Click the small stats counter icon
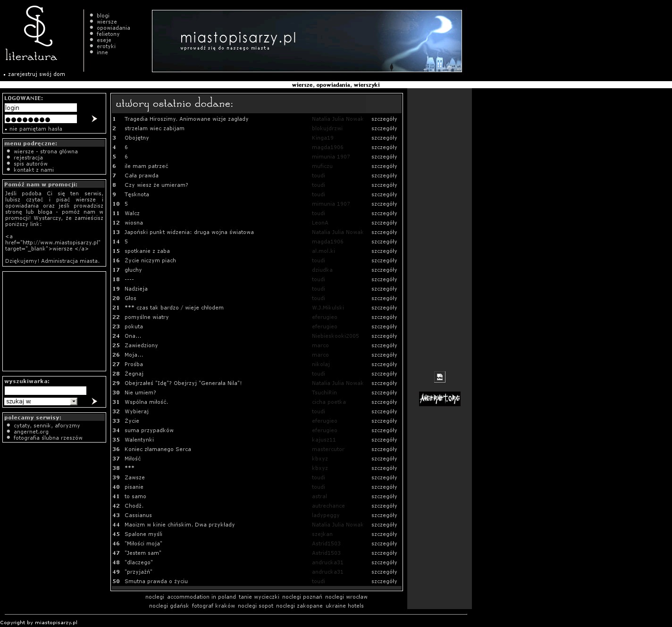This screenshot has height=627, width=672. click(x=439, y=376)
